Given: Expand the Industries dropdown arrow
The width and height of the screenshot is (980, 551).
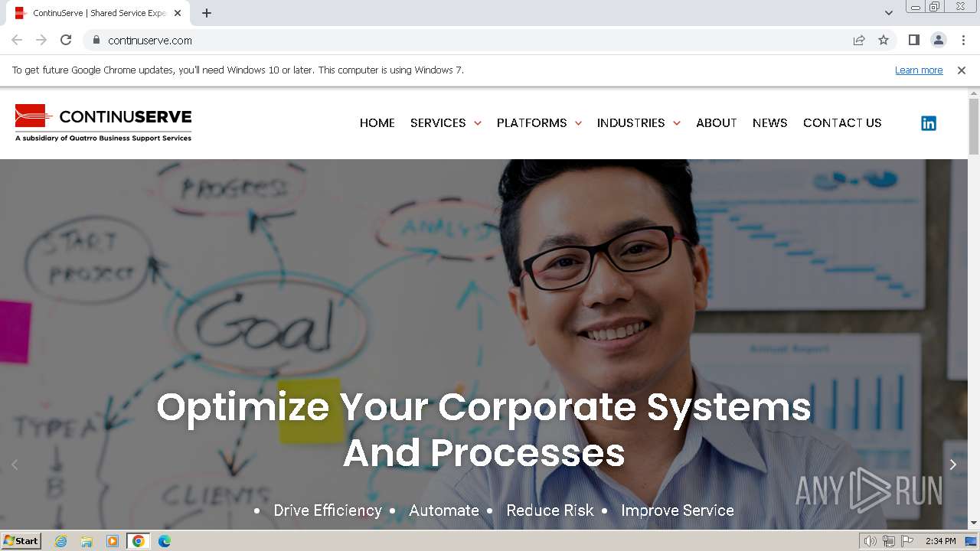Looking at the screenshot, I should 676,123.
